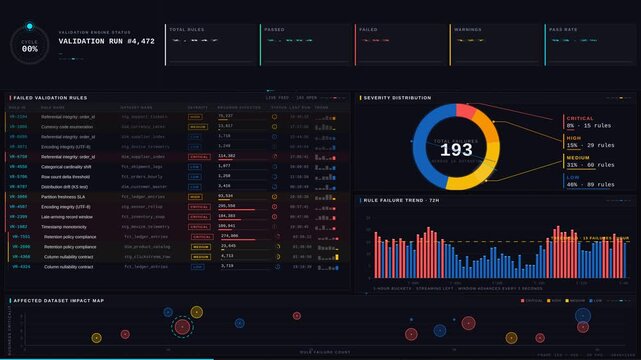Select the Medium severity badge for Currency code enumeration
This screenshot has width=641, height=360.
coord(197,127)
